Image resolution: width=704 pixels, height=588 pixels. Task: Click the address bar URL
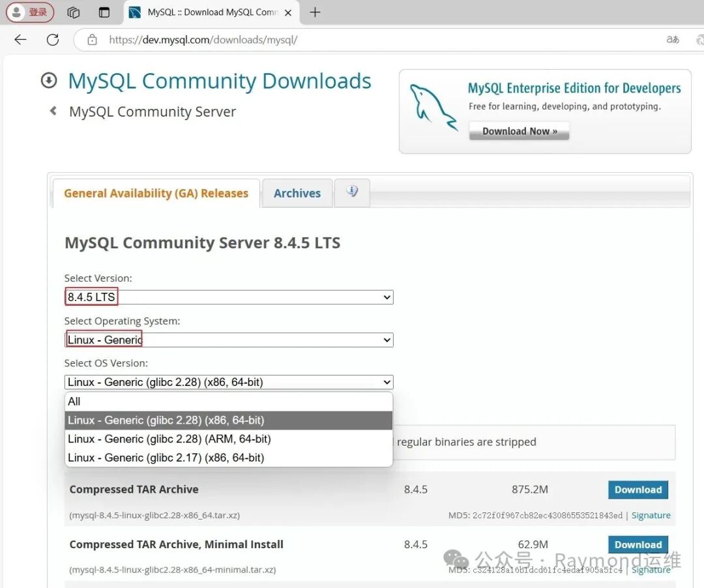coord(203,40)
